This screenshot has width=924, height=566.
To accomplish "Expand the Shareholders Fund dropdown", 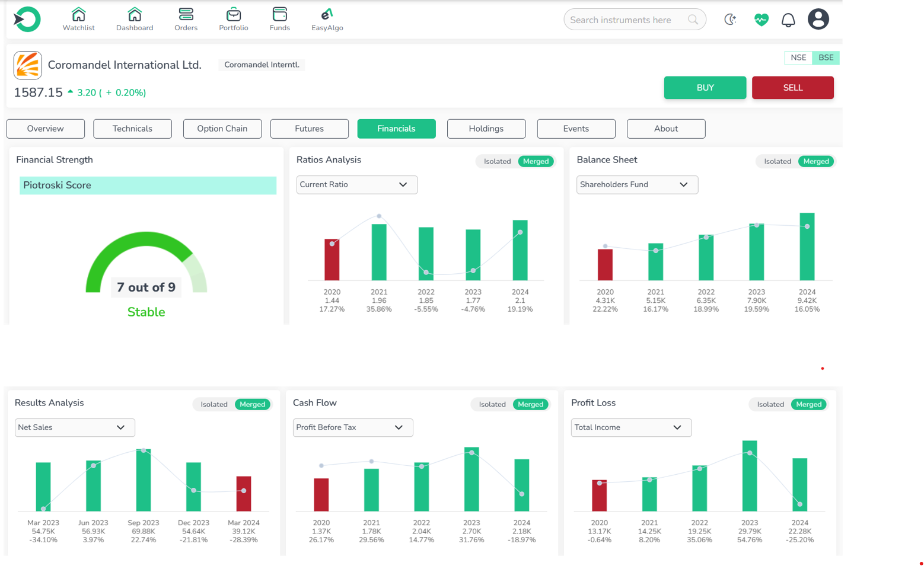I will 637,185.
